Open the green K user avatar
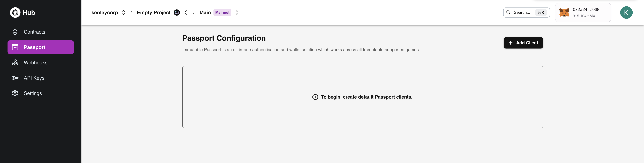Screen dimensions: 644x163 tap(626, 13)
